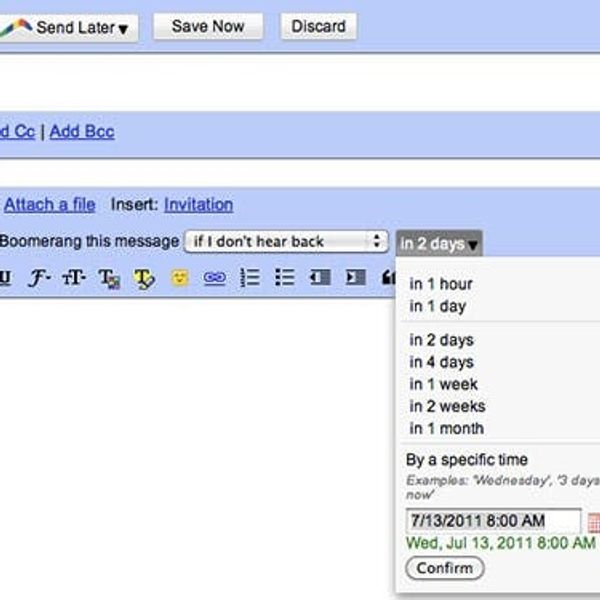Choose 'in 1 week' from the menu
Viewport: 600px width, 600px height.
443,384
